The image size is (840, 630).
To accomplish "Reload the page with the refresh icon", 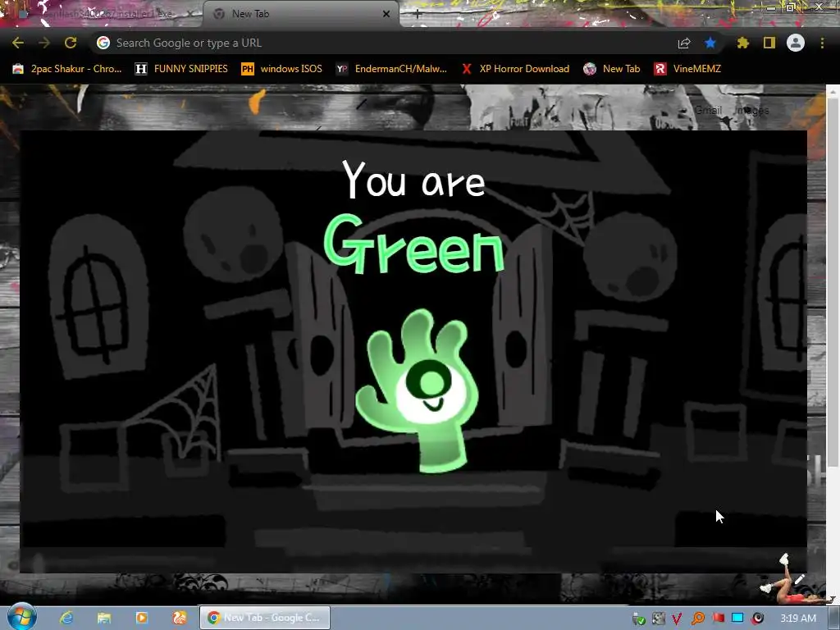I will tap(71, 43).
